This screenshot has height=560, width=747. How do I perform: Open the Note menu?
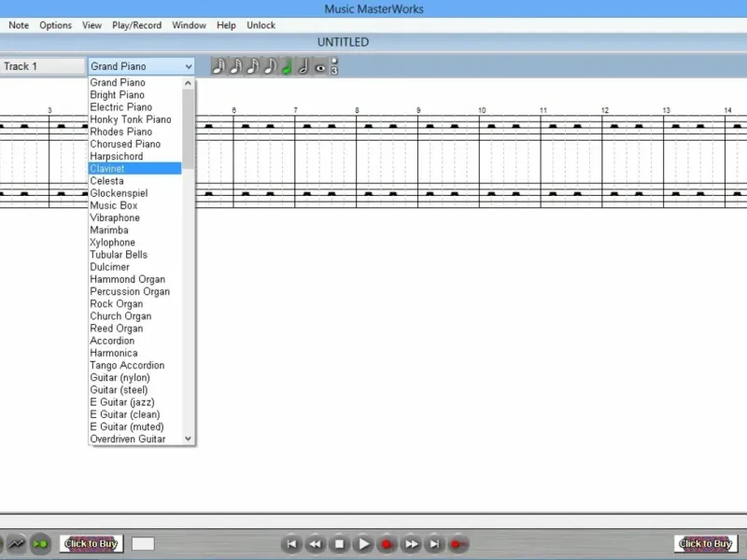19,25
